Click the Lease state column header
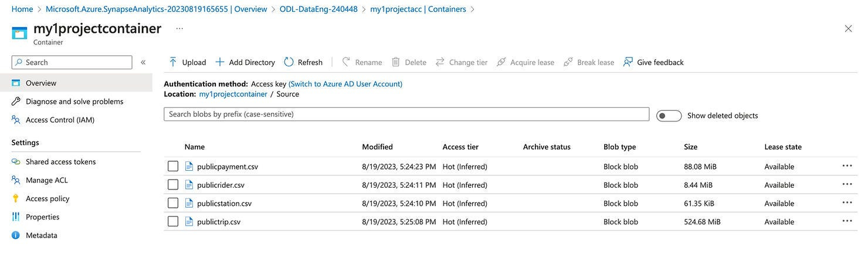The width and height of the screenshot is (868, 264). coord(783,147)
